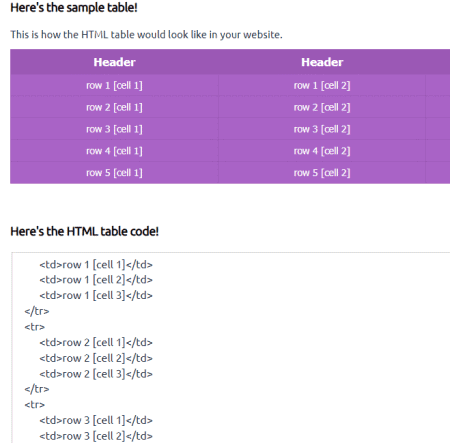Select the table cell row 1 [cell 1]
450x443 pixels.
[x=114, y=85]
